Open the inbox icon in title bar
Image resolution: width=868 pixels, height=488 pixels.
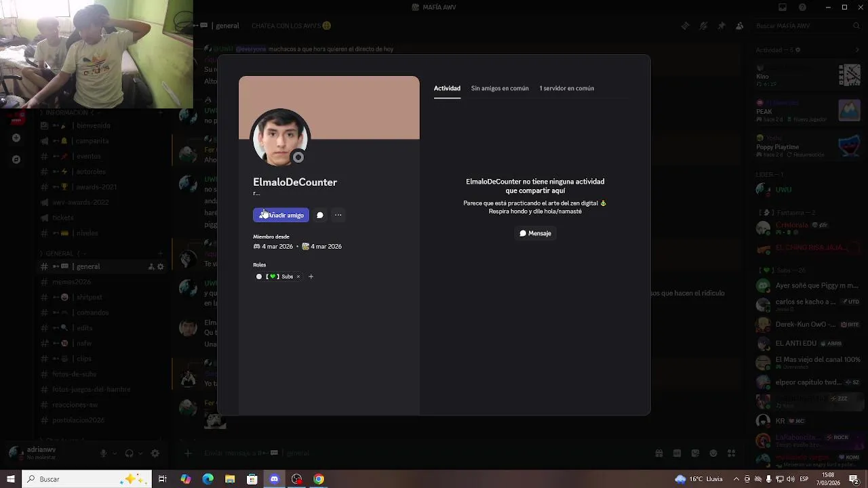783,7
